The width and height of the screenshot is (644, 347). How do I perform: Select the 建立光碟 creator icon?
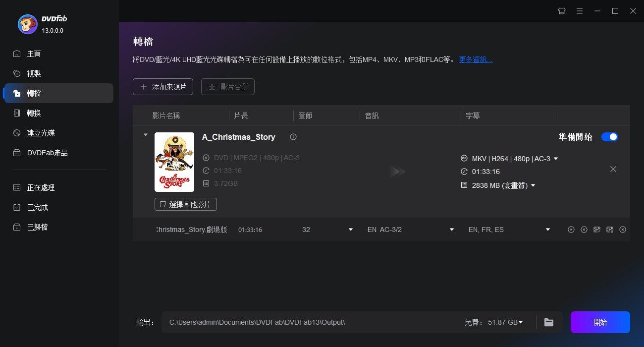17,133
